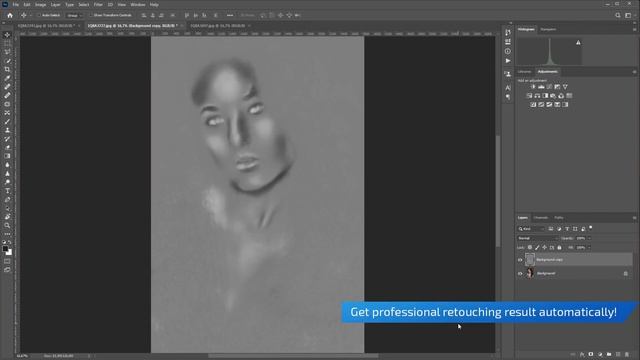Viewport: 640px width, 360px height.
Task: Open the Search magnifier icon at top right
Action: click(x=618, y=16)
